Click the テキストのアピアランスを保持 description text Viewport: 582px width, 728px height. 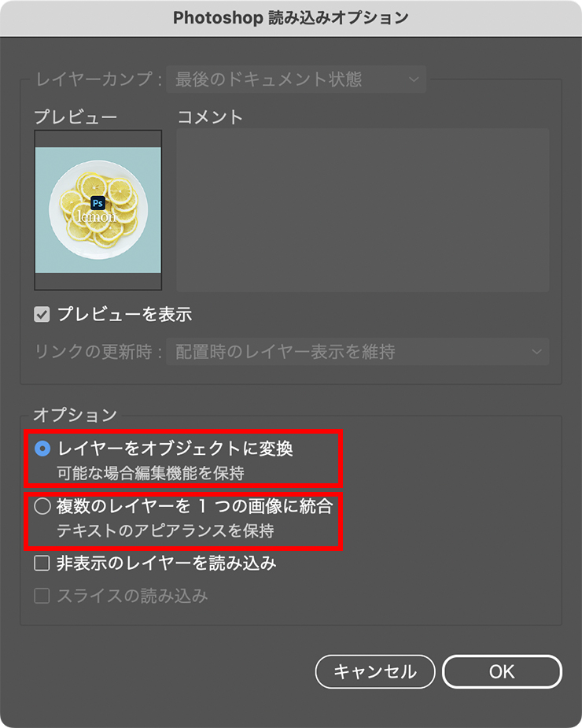tap(165, 530)
